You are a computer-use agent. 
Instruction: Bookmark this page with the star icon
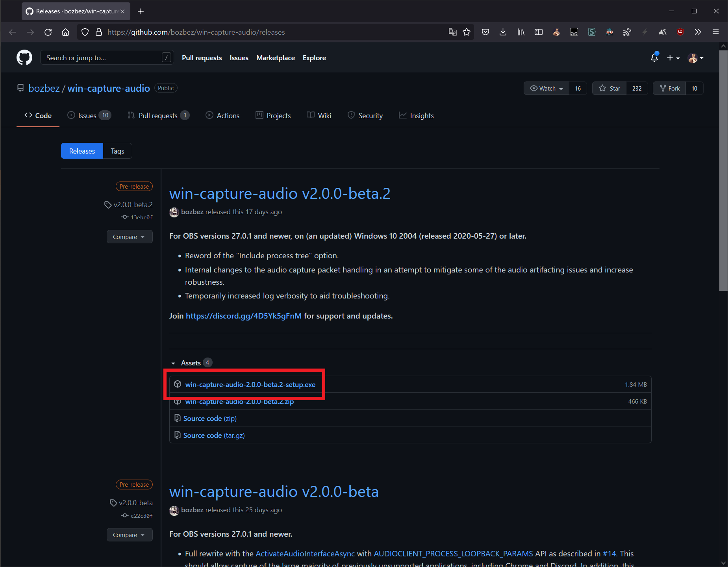467,32
